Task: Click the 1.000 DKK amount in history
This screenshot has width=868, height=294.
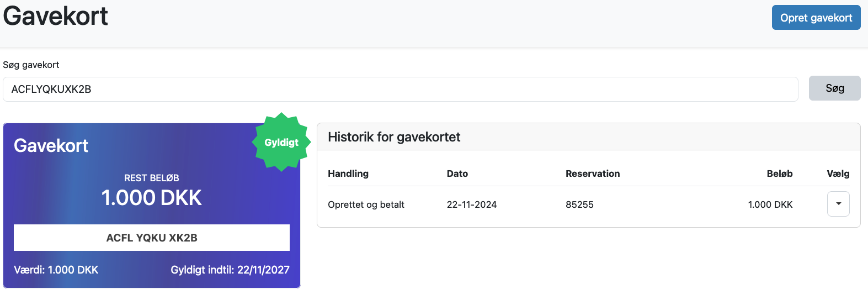Action: tap(770, 204)
